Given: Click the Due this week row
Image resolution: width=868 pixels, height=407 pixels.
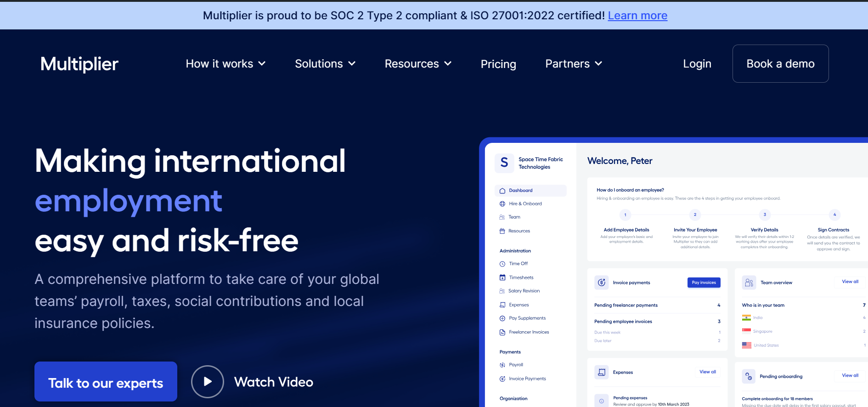Looking at the screenshot, I should pos(657,332).
